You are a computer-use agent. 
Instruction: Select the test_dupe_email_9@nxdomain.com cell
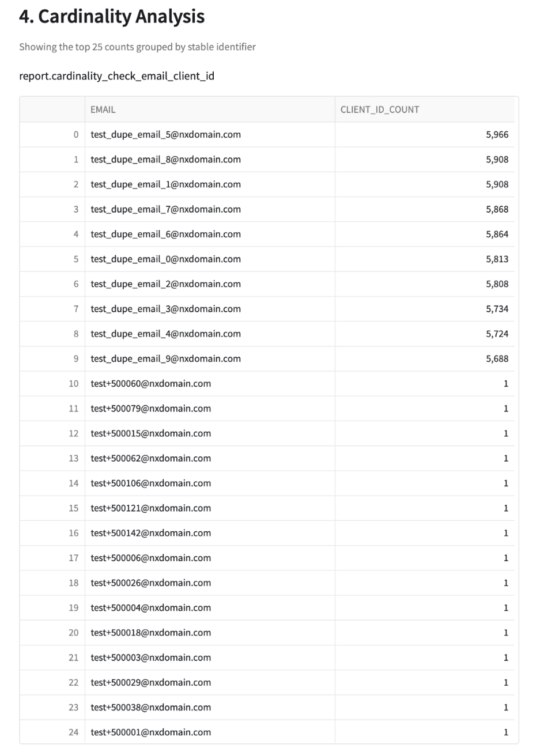166,358
